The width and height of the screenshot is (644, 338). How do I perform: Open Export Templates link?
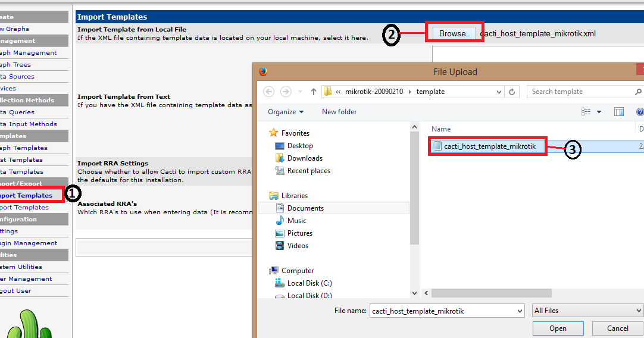point(24,208)
